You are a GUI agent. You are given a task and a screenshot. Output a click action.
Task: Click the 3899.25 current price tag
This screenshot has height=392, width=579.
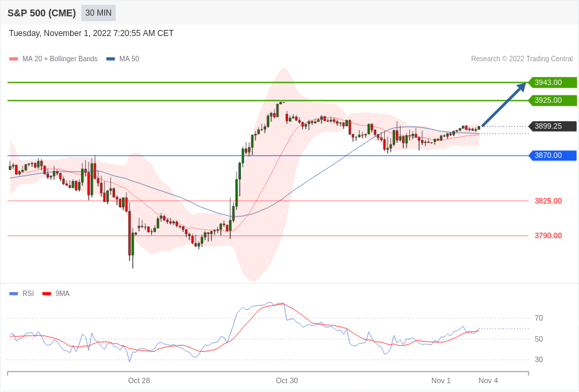pos(552,126)
